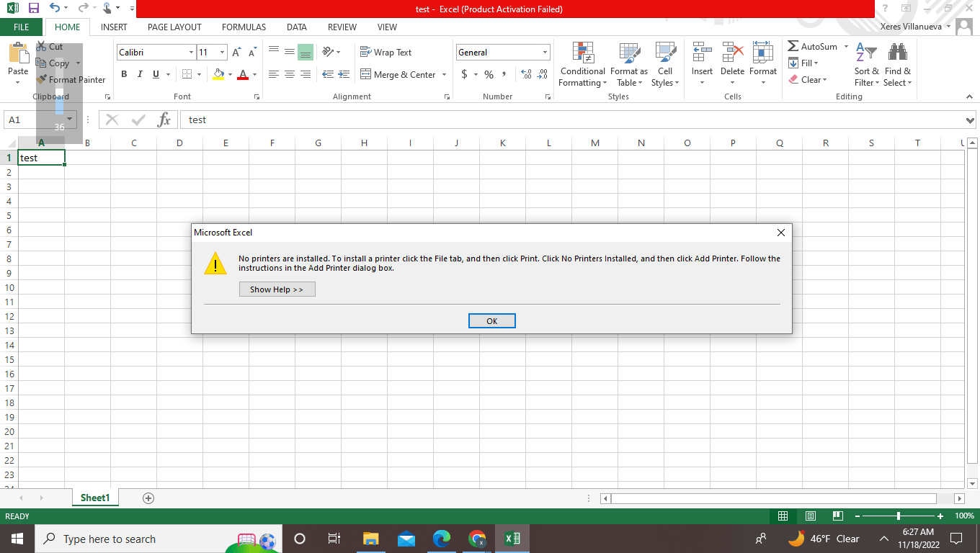The width and height of the screenshot is (980, 553).
Task: Open the Fill Color dropdown arrow
Action: click(230, 74)
